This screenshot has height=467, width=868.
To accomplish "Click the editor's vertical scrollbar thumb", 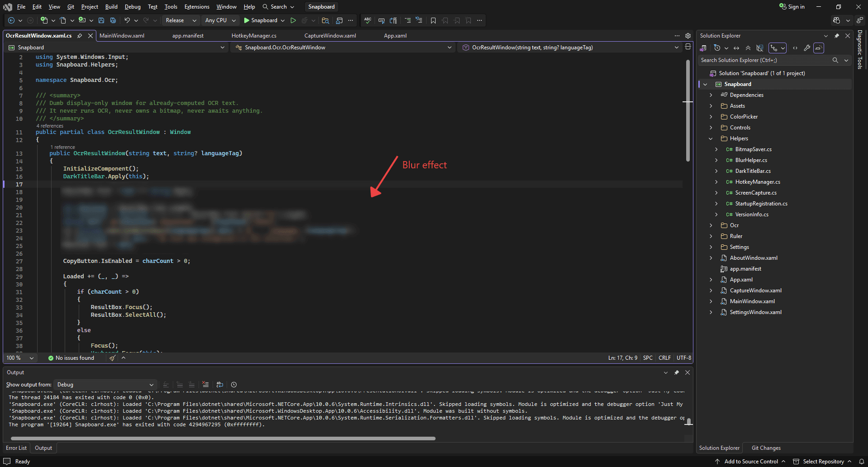I will pyautogui.click(x=688, y=111).
